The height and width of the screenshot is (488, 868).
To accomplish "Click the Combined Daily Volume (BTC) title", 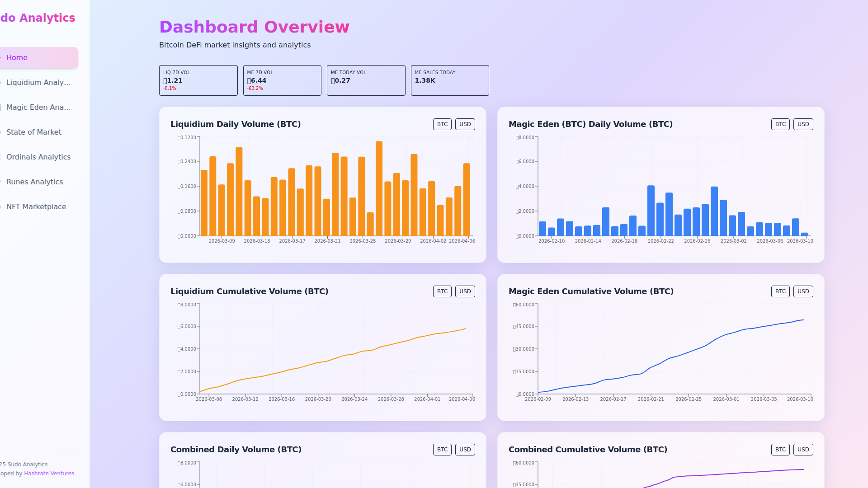I will (236, 450).
